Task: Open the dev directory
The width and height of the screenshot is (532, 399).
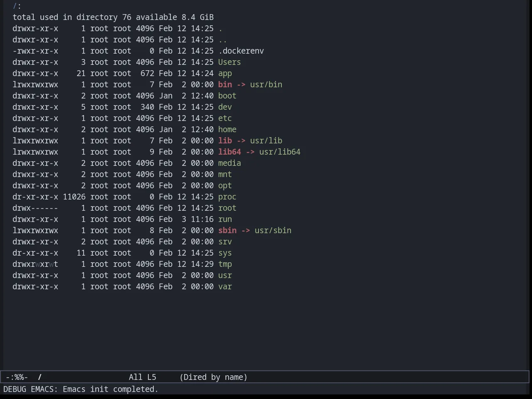Action: point(225,107)
